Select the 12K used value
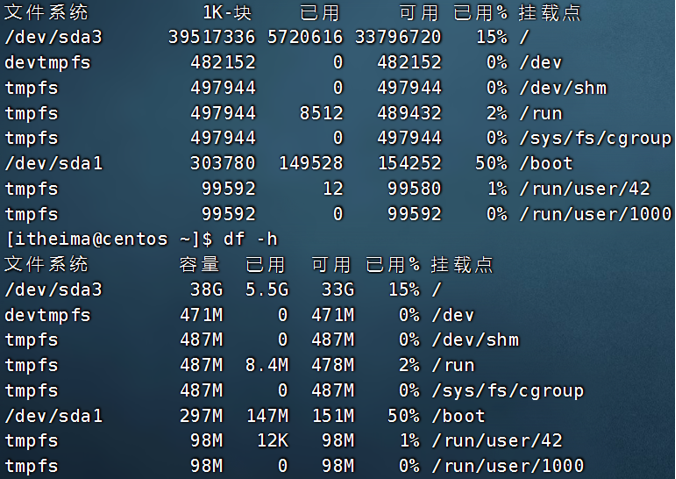Image resolution: width=676 pixels, height=479 pixels. [x=271, y=441]
